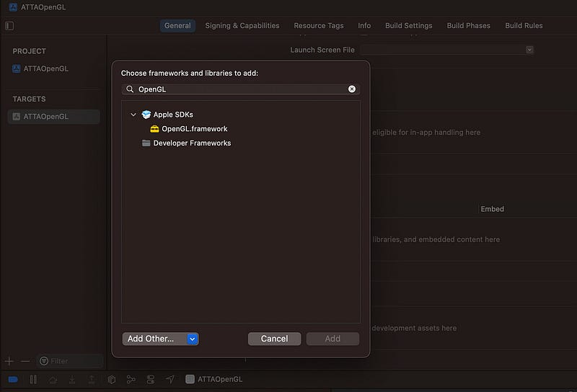Click the Add button
The height and width of the screenshot is (392, 577).
[x=332, y=339]
